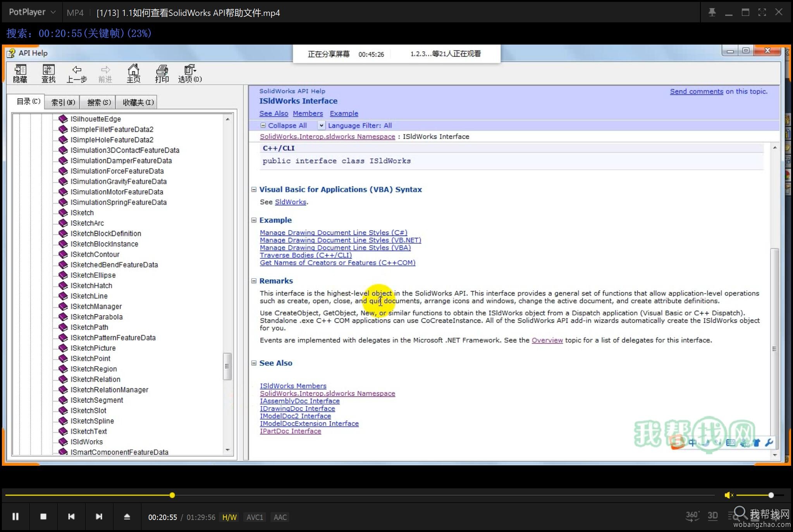793x532 pixels.
Task: Click the IME wrench settings icon
Action: click(x=769, y=442)
